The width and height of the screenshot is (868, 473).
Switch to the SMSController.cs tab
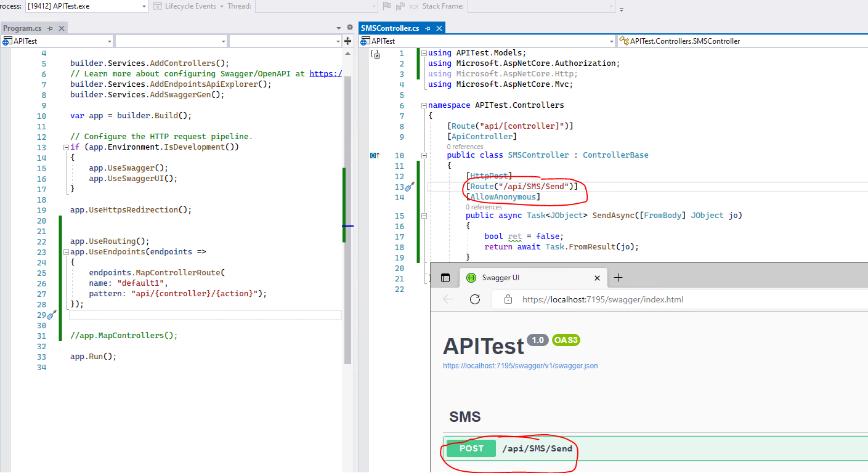390,28
